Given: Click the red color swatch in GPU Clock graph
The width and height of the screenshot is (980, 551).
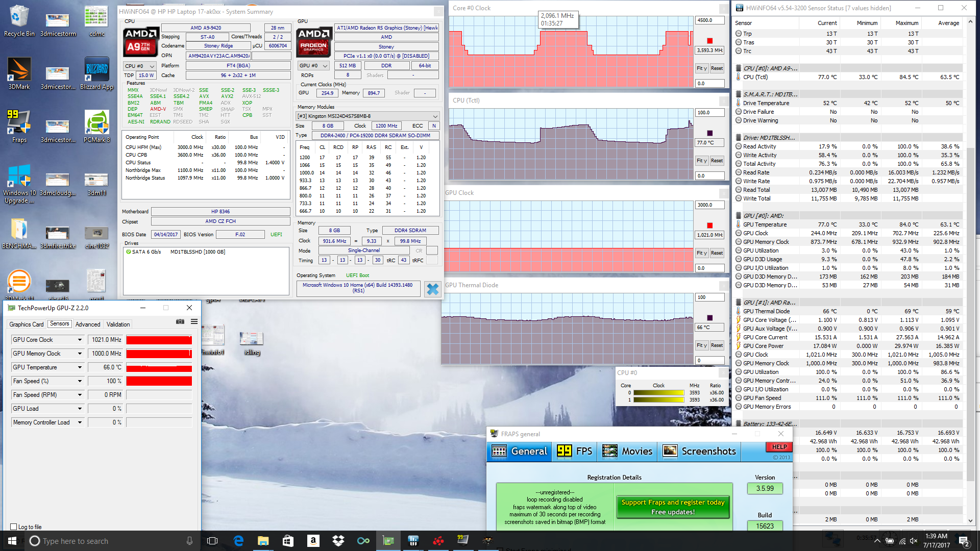Looking at the screenshot, I should (709, 226).
